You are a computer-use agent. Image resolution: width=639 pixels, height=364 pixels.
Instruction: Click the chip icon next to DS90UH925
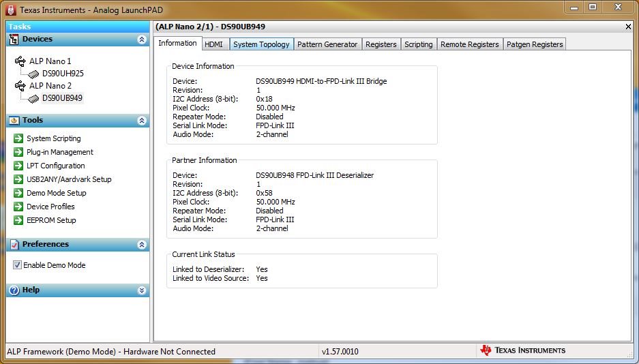click(x=33, y=74)
